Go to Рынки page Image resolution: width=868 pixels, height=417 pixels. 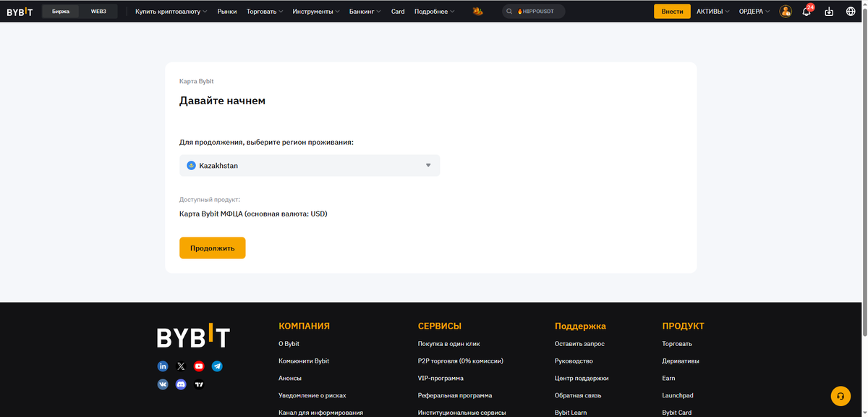coord(227,12)
